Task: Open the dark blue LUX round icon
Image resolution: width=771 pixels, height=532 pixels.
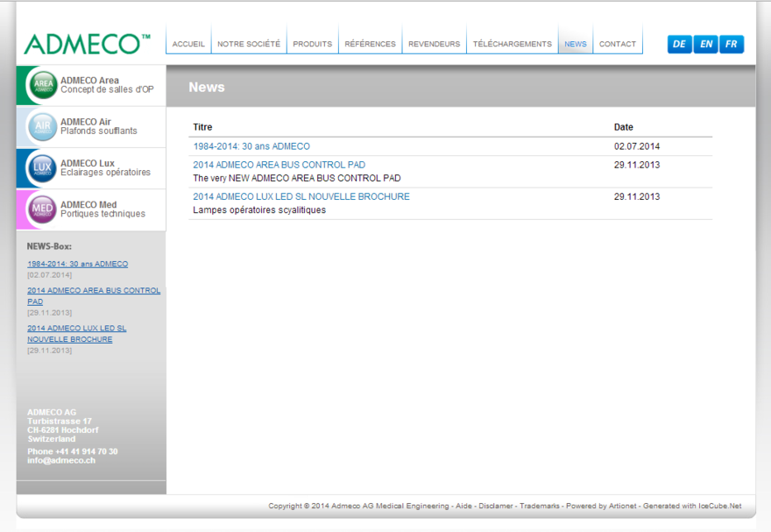Action: click(43, 167)
